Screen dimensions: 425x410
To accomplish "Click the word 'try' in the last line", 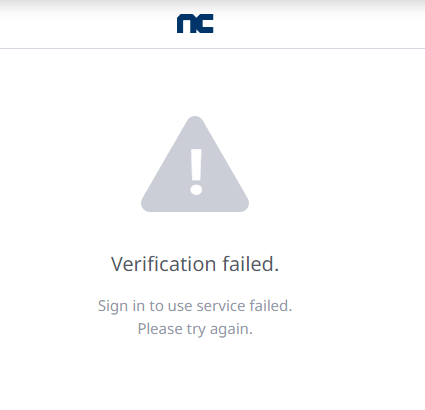I will click(196, 330).
